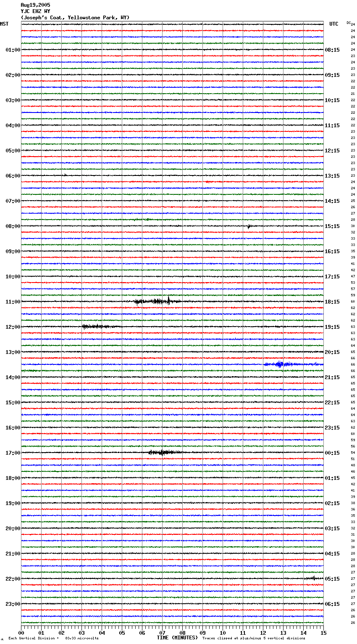
Task: Select the 23:00 MST time label
Action: (x=13, y=604)
